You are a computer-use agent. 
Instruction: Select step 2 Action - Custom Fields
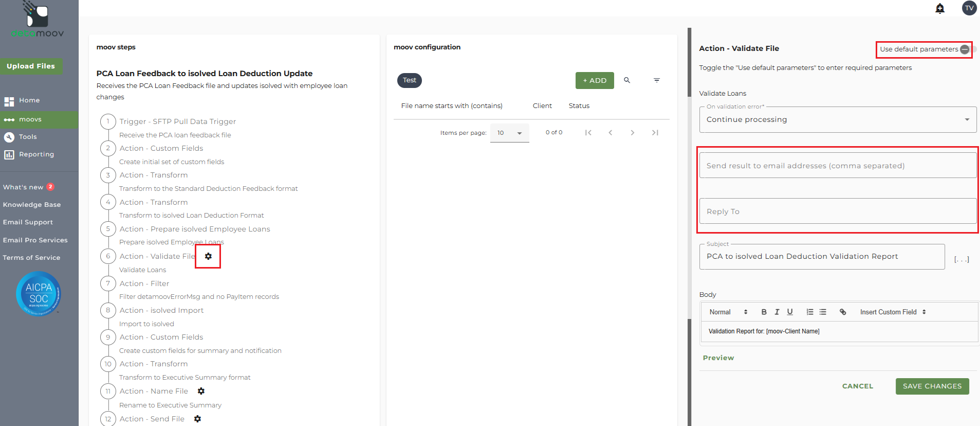161,148
